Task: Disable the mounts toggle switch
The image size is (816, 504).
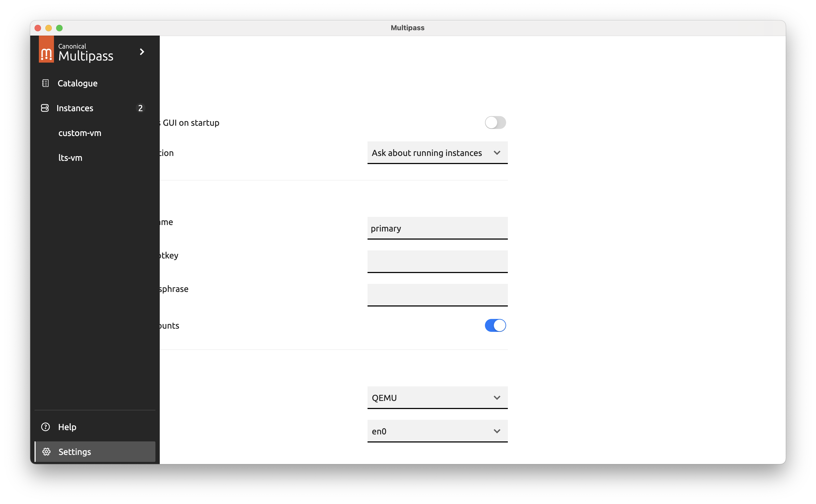Action: 495,325
